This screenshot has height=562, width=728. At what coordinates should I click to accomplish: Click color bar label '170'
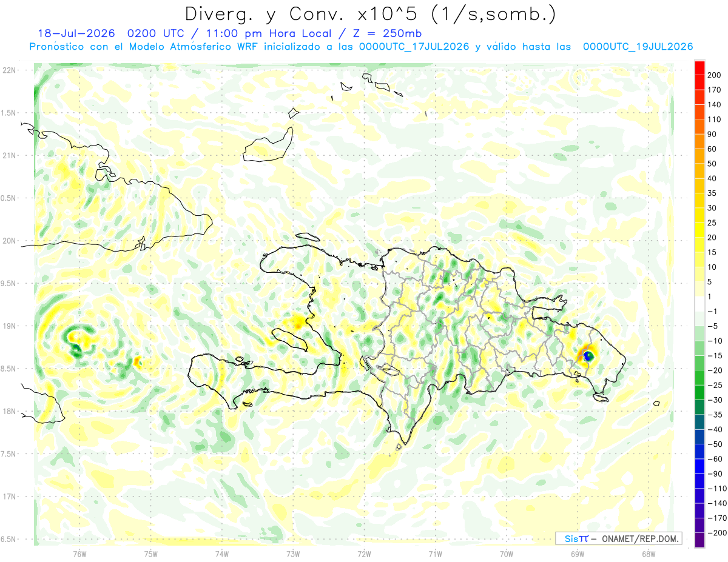715,90
